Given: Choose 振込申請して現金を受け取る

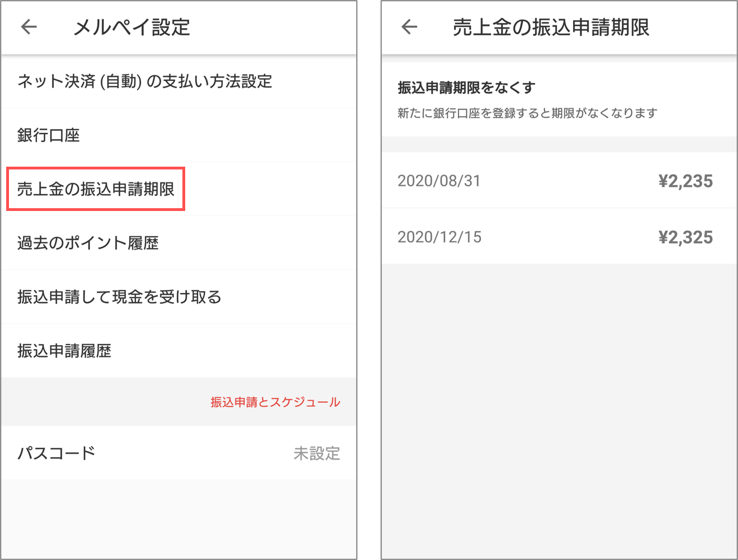Looking at the screenshot, I should pos(178,297).
